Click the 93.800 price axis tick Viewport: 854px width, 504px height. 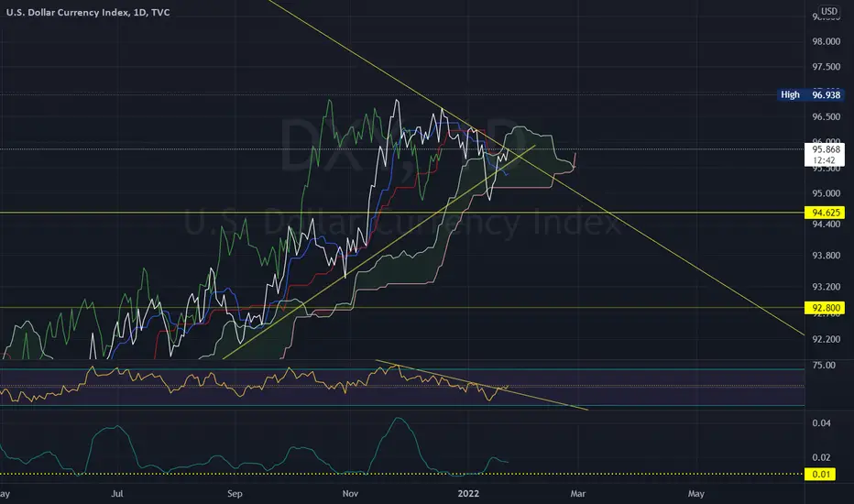[826, 255]
